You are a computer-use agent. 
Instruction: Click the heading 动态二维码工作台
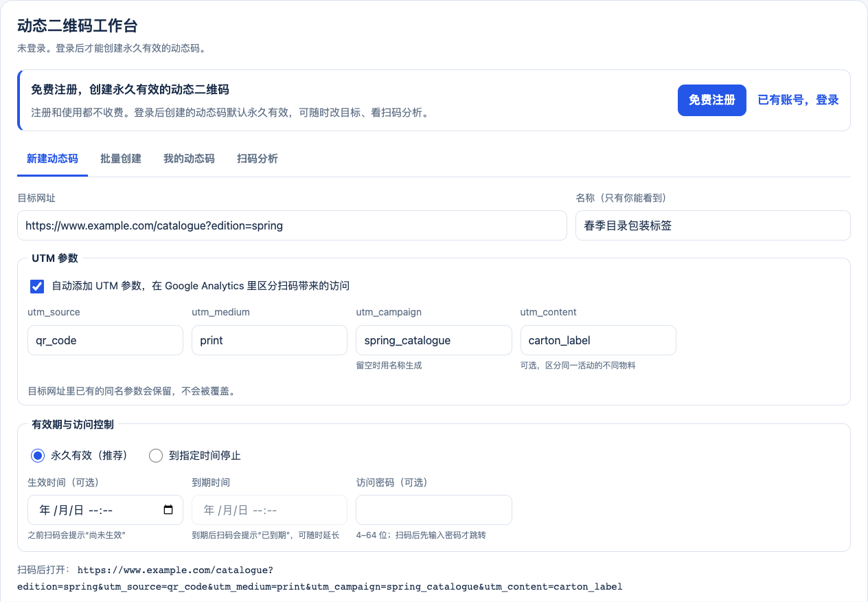[x=78, y=26]
